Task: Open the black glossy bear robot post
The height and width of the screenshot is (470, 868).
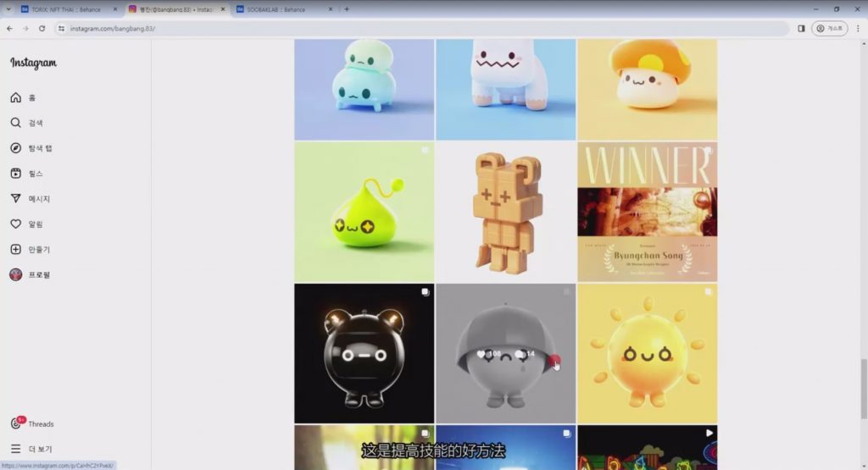Action: click(x=364, y=353)
